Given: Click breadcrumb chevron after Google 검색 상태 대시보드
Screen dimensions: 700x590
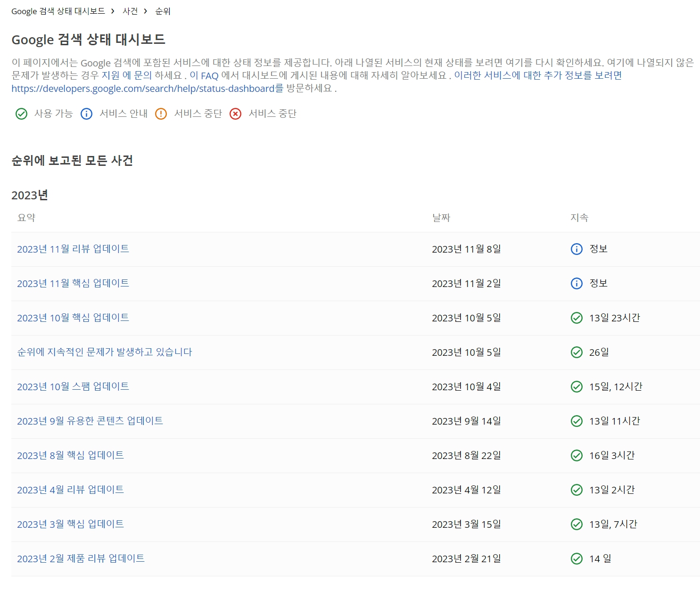Looking at the screenshot, I should pos(113,11).
